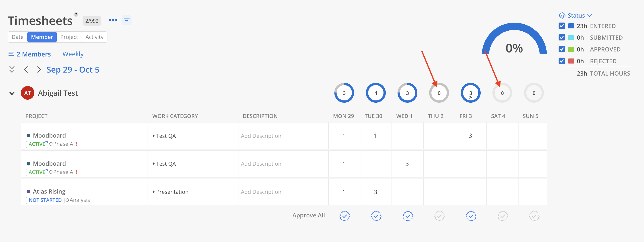644x242 pixels.
Task: Click the Weekly view link
Action: pyautogui.click(x=73, y=54)
